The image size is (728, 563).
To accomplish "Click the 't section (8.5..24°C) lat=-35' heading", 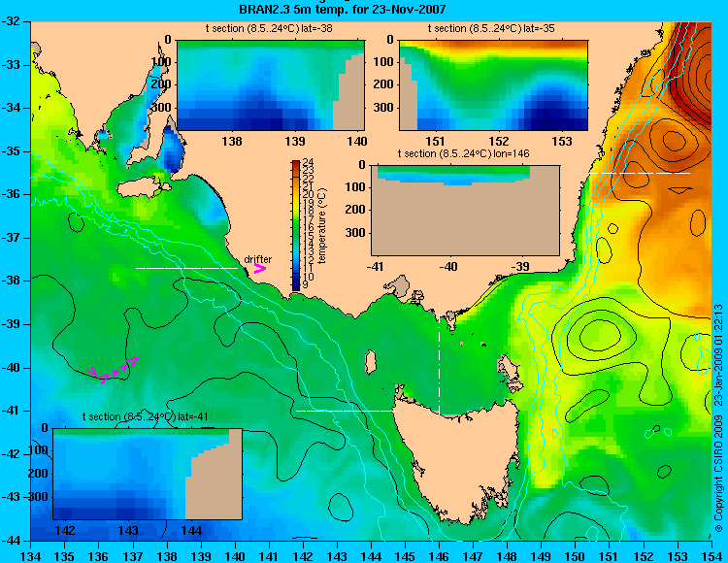I will click(x=491, y=28).
